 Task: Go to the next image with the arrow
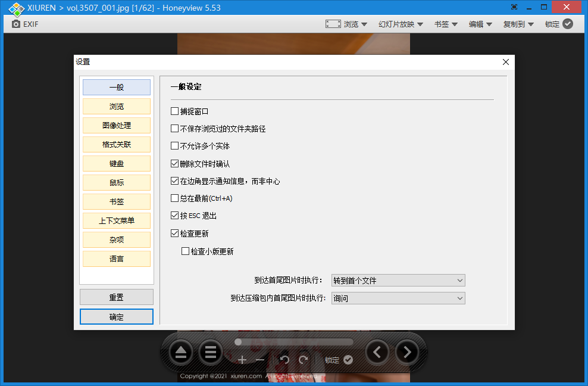tap(407, 353)
